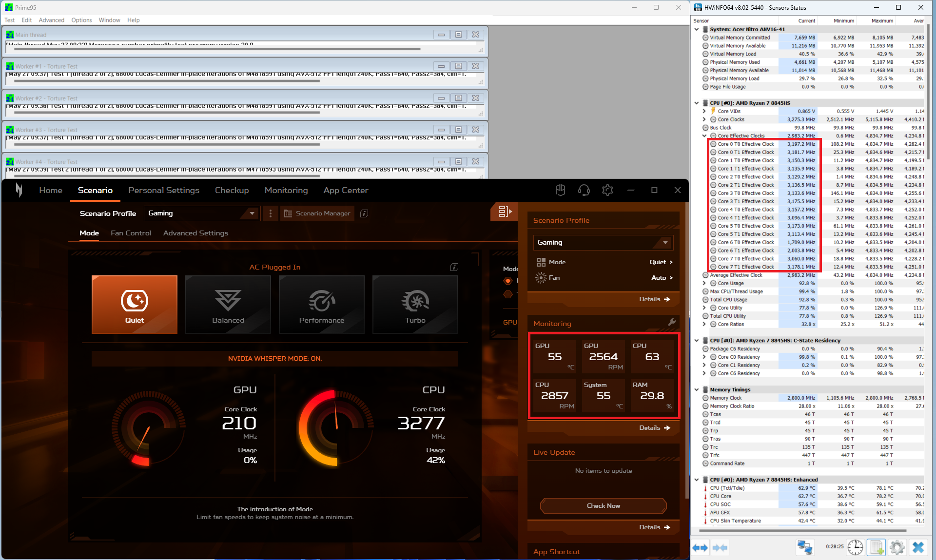Viewport: 936px width, 560px height.
Task: Click the Monitoring wrench settings icon
Action: click(672, 322)
